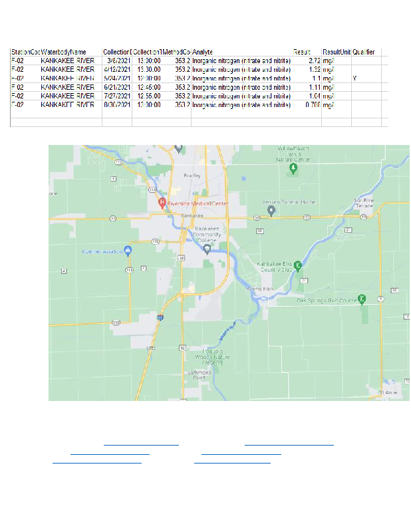Click the Riverside Medical Center hospital marker
Image resolution: width=411 pixels, height=532 pixels.
(x=161, y=202)
